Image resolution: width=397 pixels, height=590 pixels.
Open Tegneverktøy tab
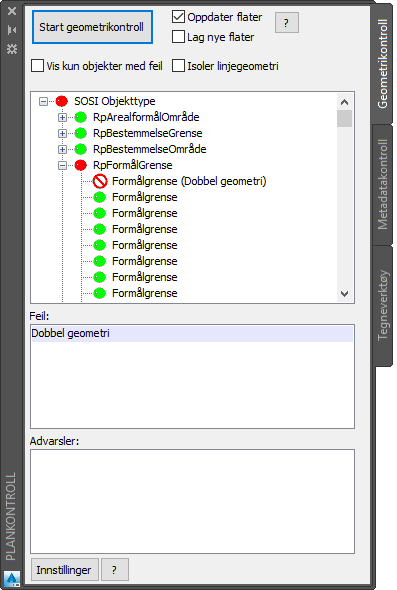tap(382, 305)
